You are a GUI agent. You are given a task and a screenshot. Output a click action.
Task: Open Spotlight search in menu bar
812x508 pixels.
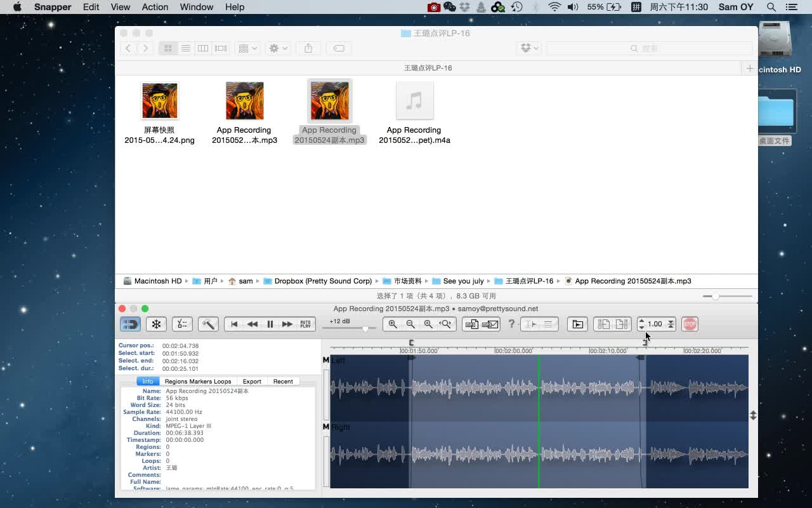(771, 7)
